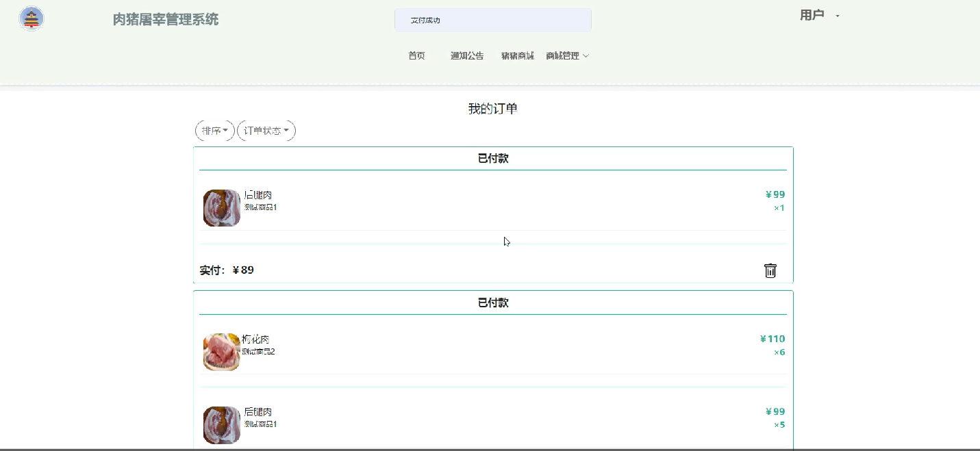Expand the 订单状态 filter dropdown
The height and width of the screenshot is (451, 980).
point(266,131)
